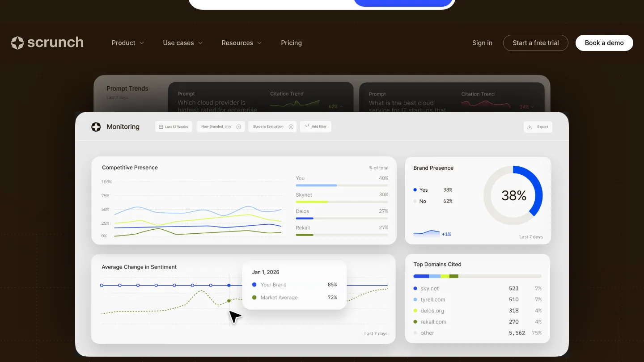Click the Export download icon
Screen dimensions: 644x362
pyautogui.click(x=530, y=127)
